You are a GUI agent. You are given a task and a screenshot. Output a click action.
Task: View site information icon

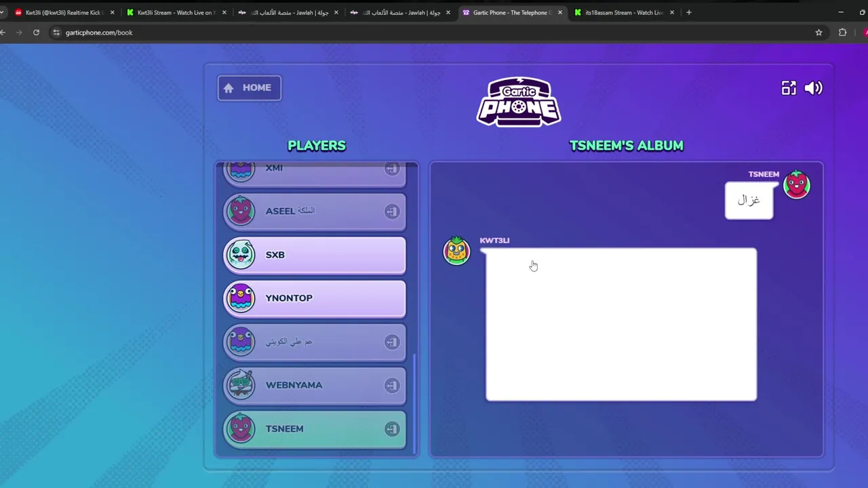coord(56,33)
